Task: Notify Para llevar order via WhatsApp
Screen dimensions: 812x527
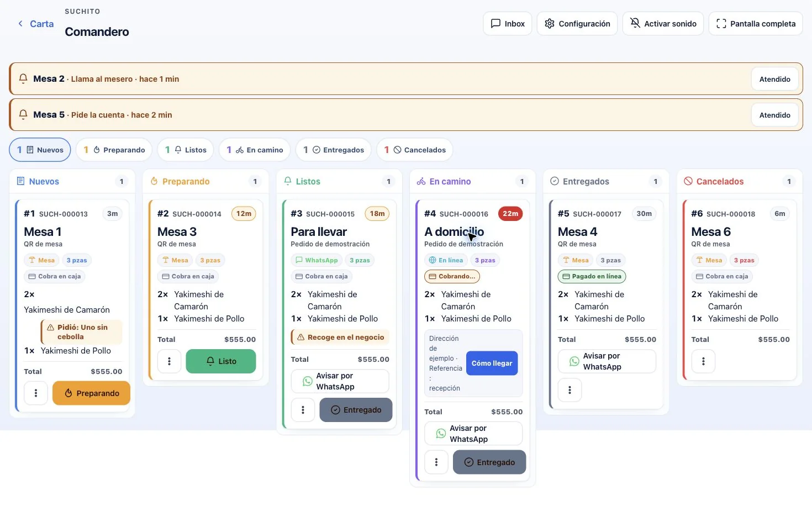Action: point(340,381)
